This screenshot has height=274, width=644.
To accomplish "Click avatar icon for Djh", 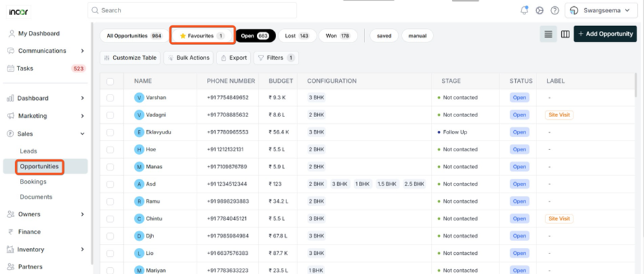I will point(139,236).
